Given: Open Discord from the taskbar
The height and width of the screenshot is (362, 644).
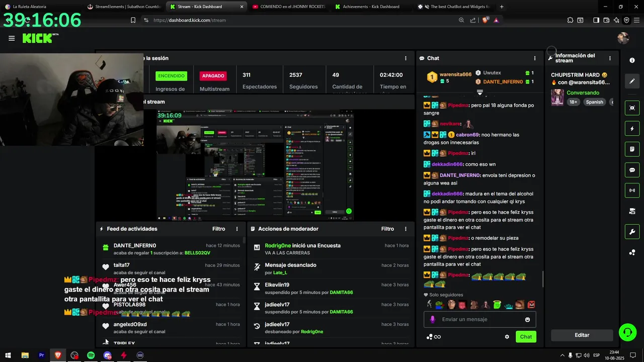Looking at the screenshot, I should 107,355.
